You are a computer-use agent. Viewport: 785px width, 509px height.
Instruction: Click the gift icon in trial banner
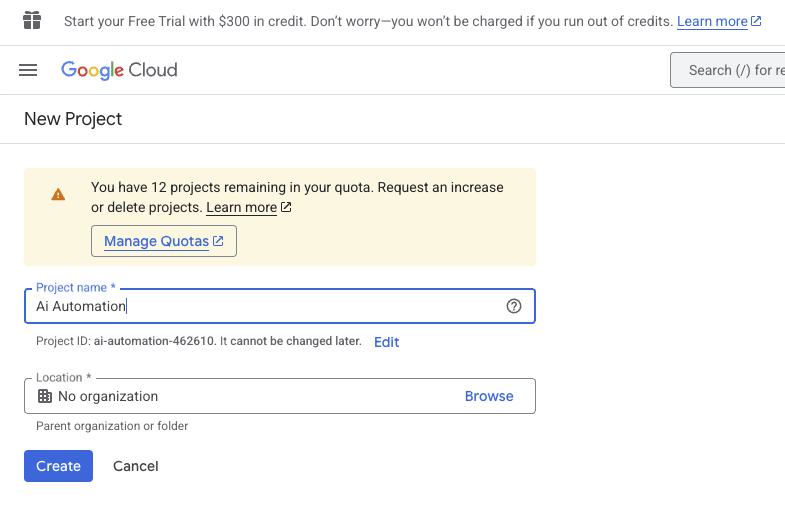pyautogui.click(x=32, y=21)
